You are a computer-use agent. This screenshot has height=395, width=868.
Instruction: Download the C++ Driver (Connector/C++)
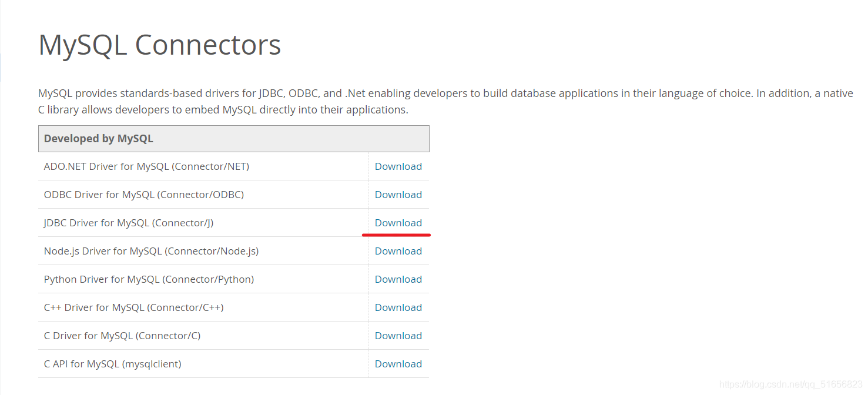(x=398, y=307)
